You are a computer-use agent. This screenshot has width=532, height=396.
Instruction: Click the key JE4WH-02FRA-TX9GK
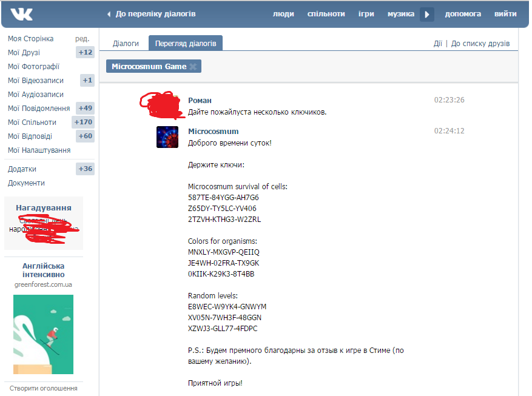(224, 263)
